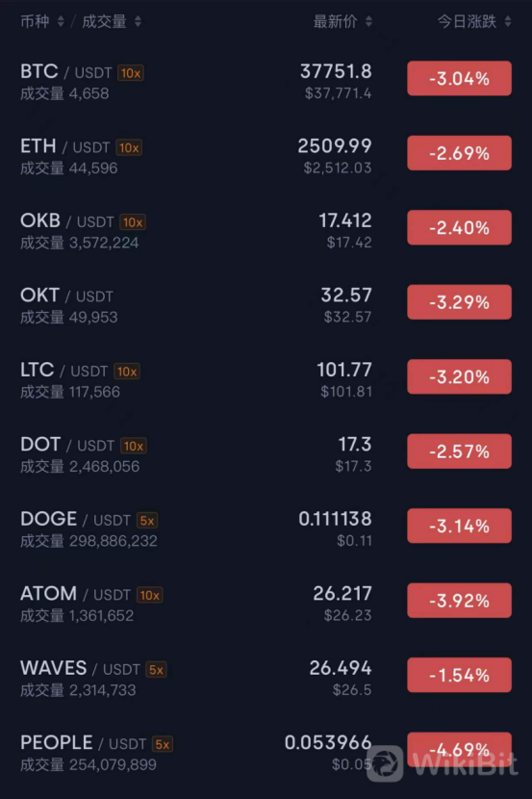Toggle ETH -2.69% change button
Image resolution: width=532 pixels, height=799 pixels.
[459, 153]
